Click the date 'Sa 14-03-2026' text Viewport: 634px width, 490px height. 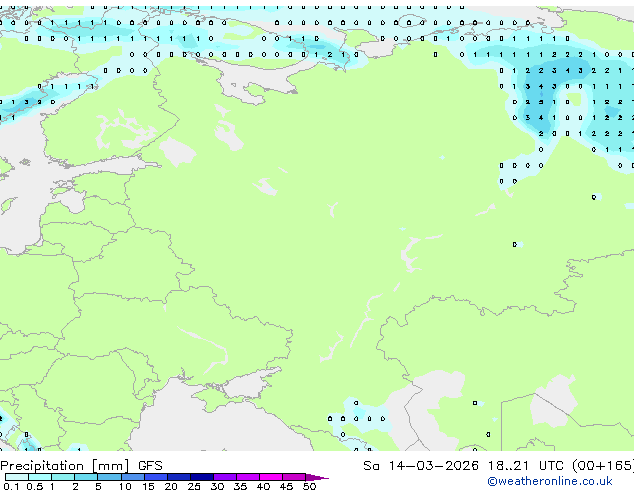click(x=421, y=466)
